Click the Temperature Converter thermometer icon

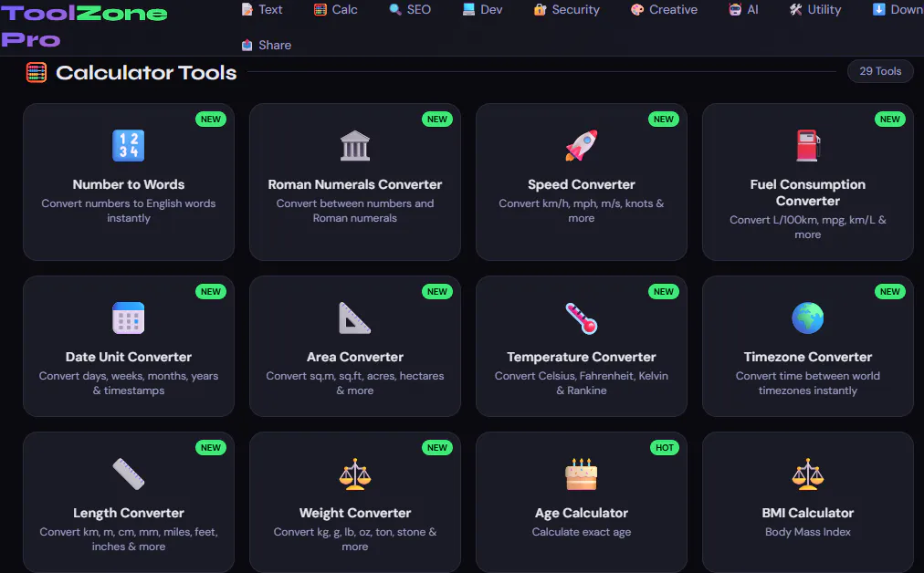tap(581, 318)
